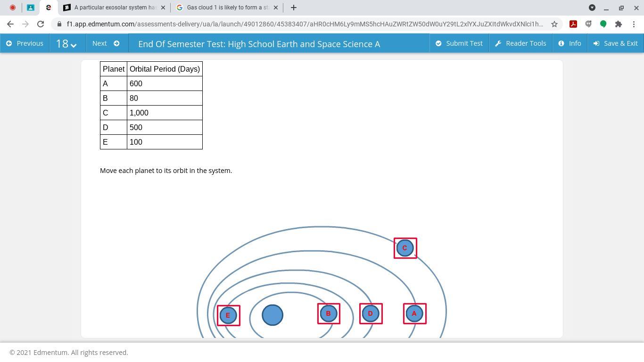Open the Chrome three-dot menu
This screenshot has height=362, width=644.
tap(634, 24)
